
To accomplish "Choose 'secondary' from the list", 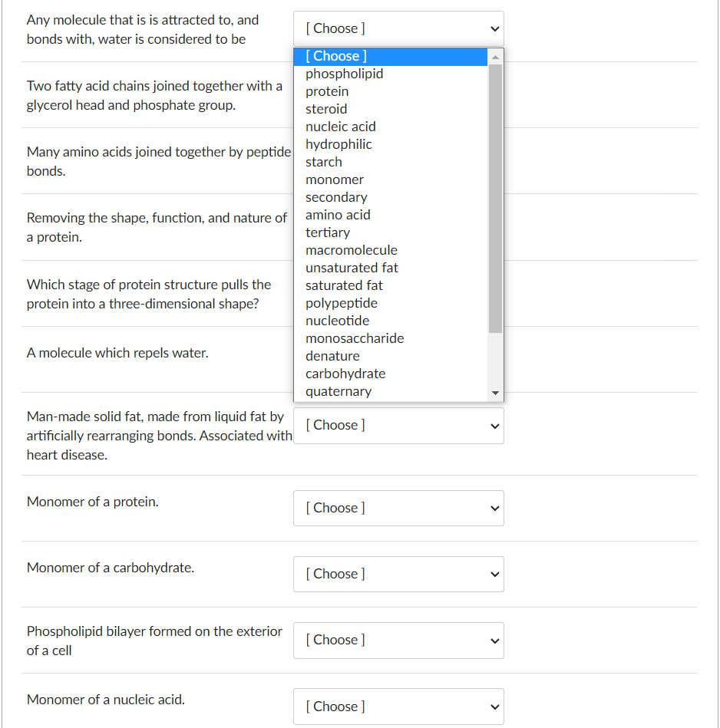I will pyautogui.click(x=391, y=197).
